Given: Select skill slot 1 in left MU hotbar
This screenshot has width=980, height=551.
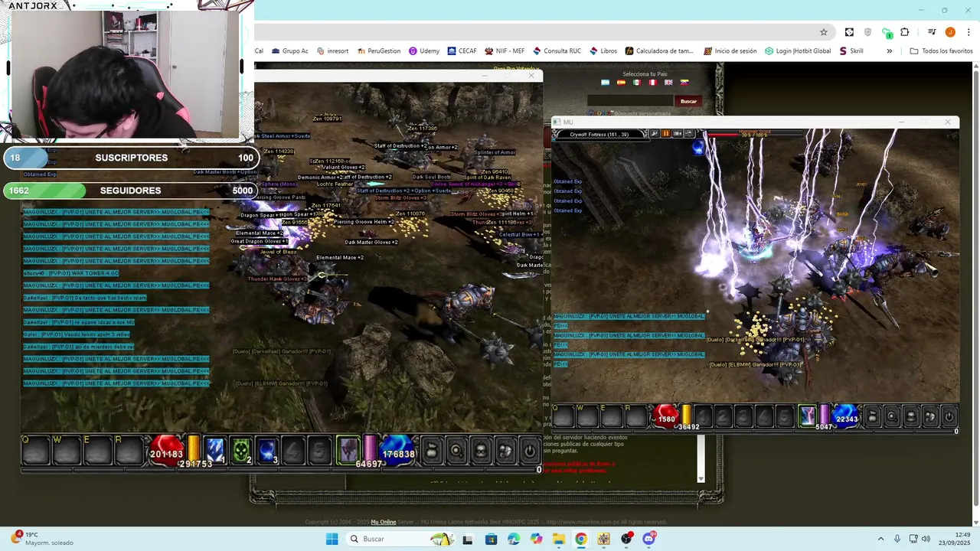Looking at the screenshot, I should [215, 451].
